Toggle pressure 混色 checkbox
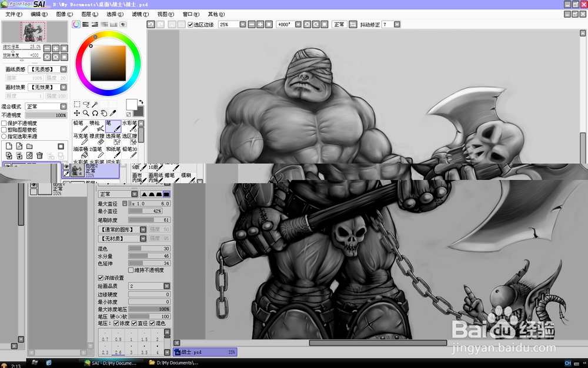This screenshot has width=588, height=368. pos(152,323)
